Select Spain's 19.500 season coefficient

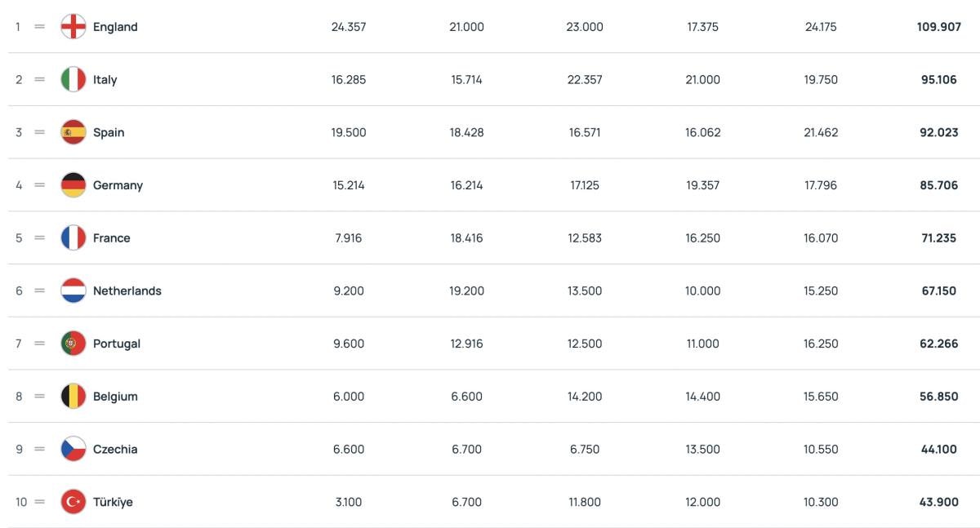(x=349, y=132)
